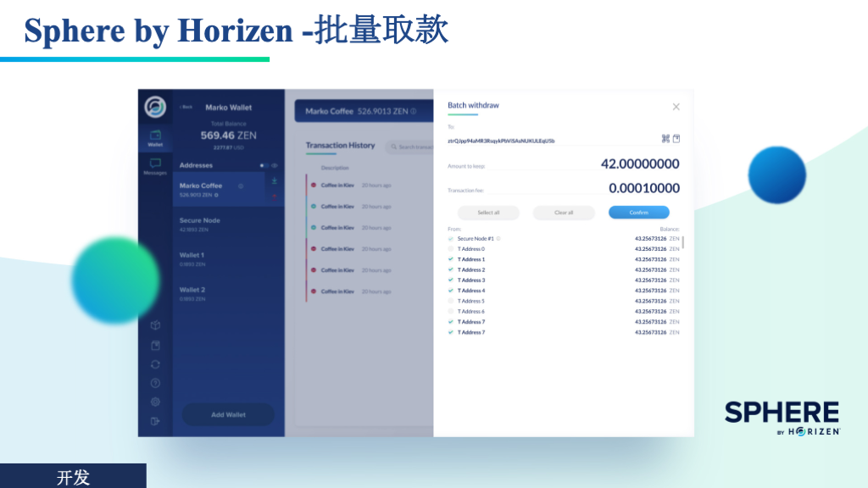The height and width of the screenshot is (488, 868).
Task: Click the logout icon in the sidebar
Action: pyautogui.click(x=156, y=421)
